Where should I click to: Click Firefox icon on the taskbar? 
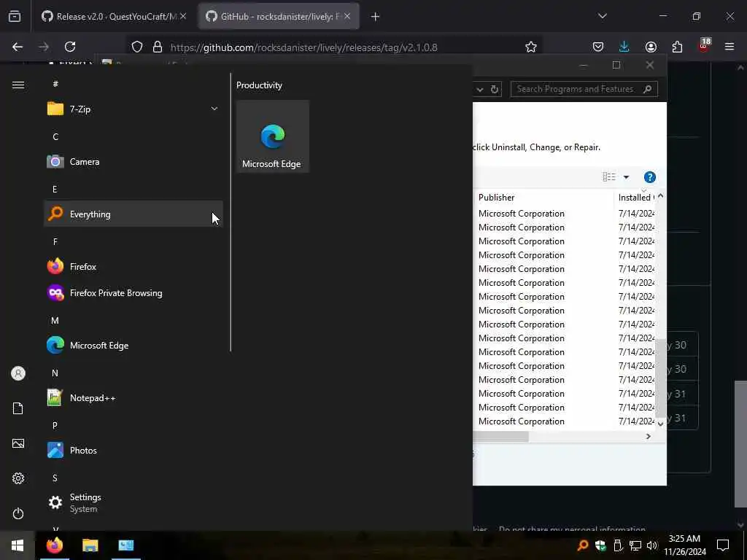[x=55, y=545]
